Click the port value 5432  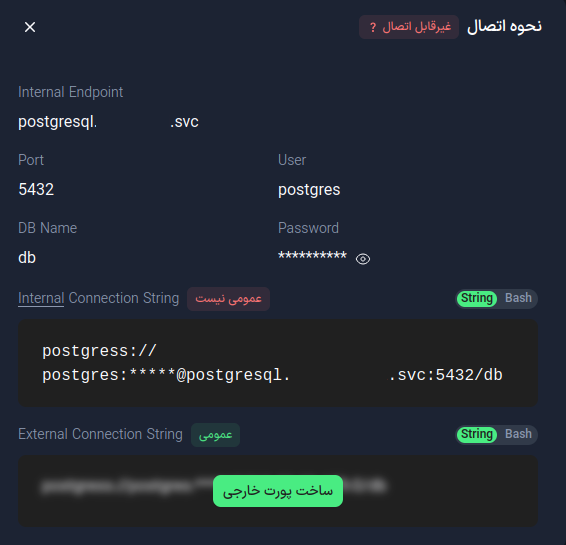coord(36,189)
